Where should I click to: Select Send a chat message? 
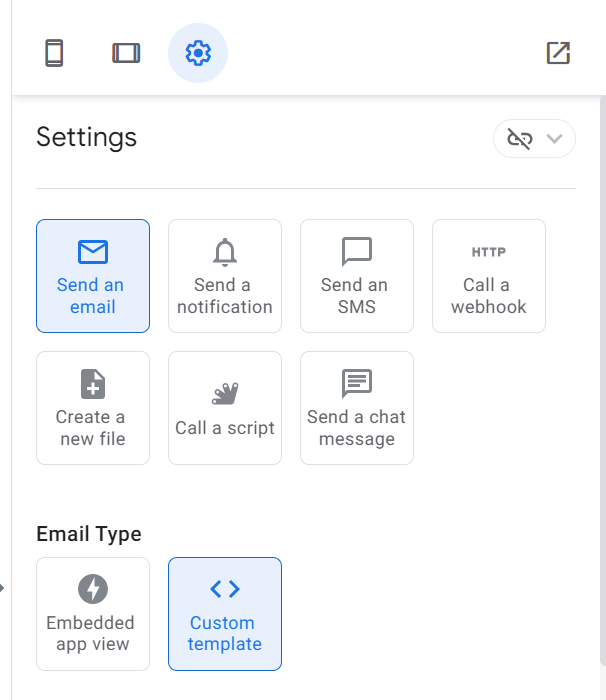click(357, 408)
